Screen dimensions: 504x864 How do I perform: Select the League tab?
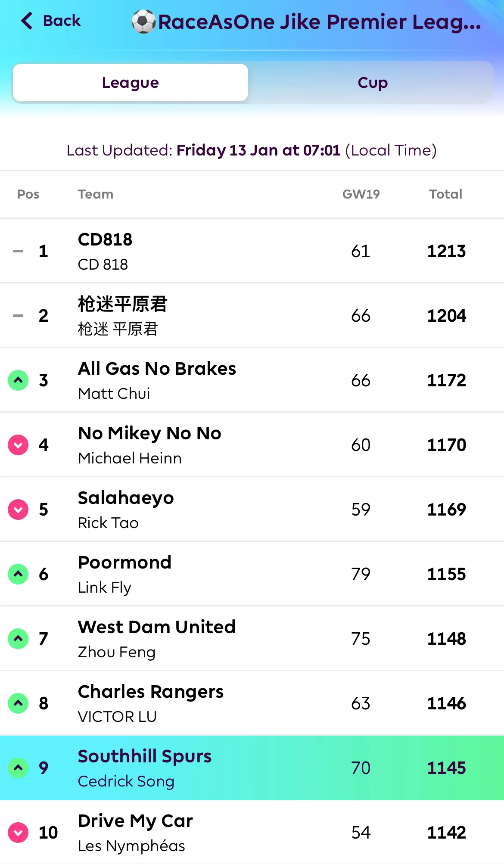[131, 83]
